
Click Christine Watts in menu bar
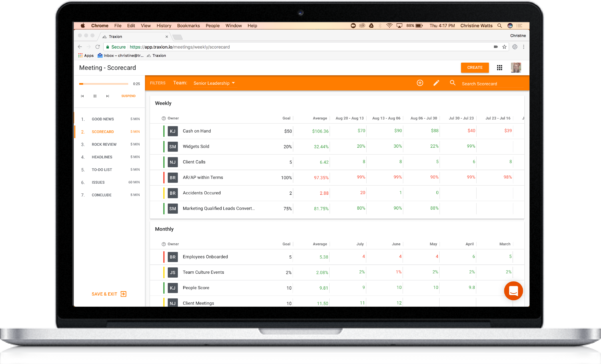pyautogui.click(x=476, y=26)
